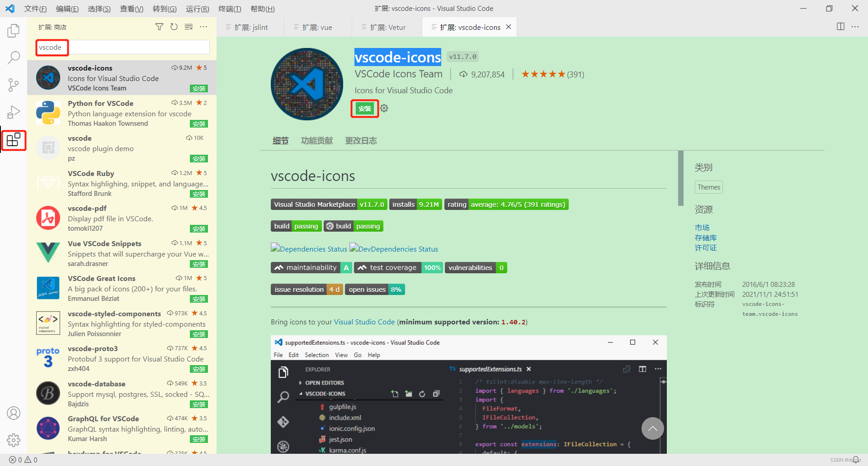Open Dependencies Status badge link
This screenshot has height=466, width=868.
309,249
